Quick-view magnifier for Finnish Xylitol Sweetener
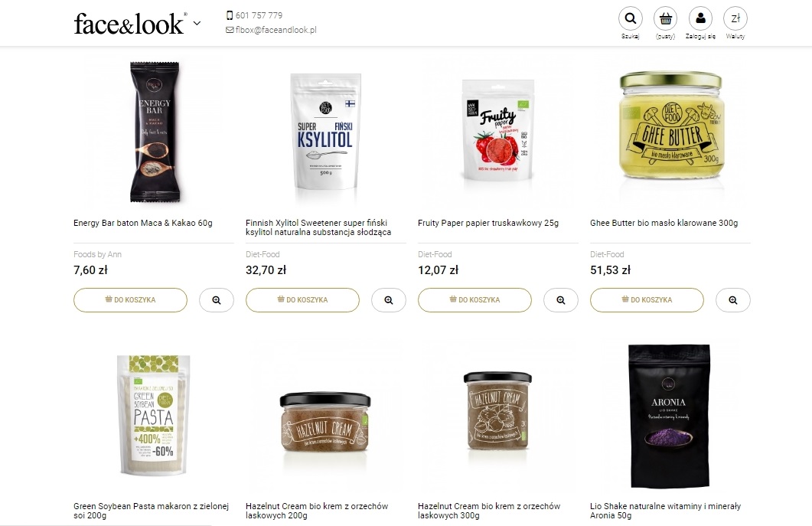Image resolution: width=812 pixels, height=526 pixels. [x=389, y=300]
